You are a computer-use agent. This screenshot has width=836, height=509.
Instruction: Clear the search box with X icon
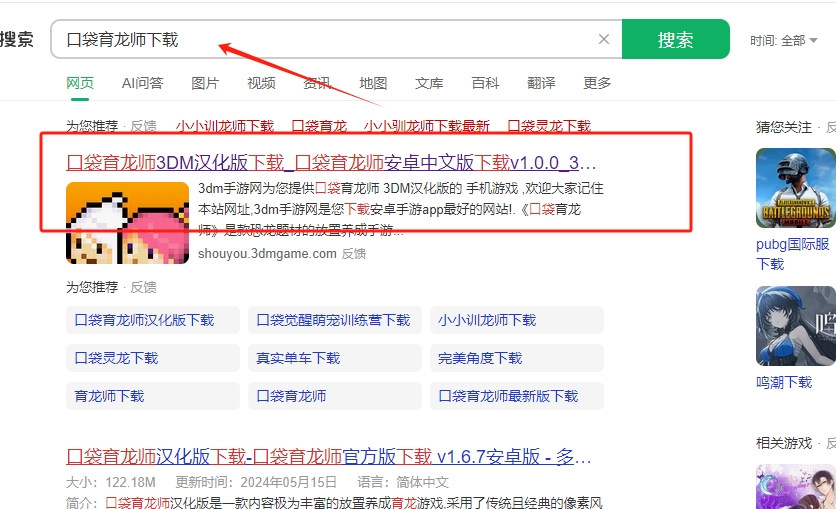604,39
